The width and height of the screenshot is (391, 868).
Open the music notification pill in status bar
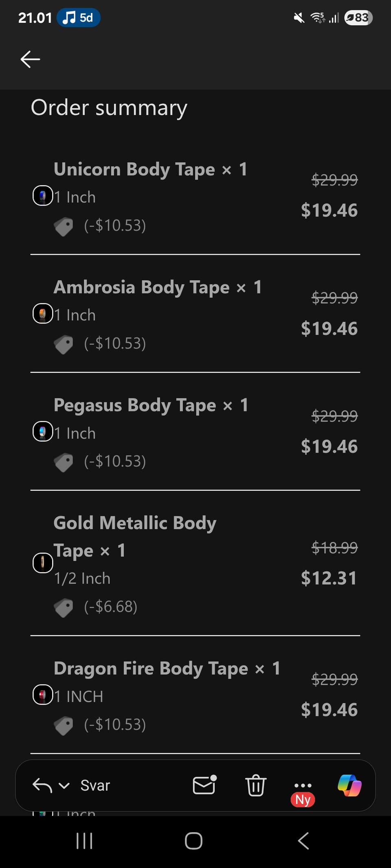coord(78,18)
